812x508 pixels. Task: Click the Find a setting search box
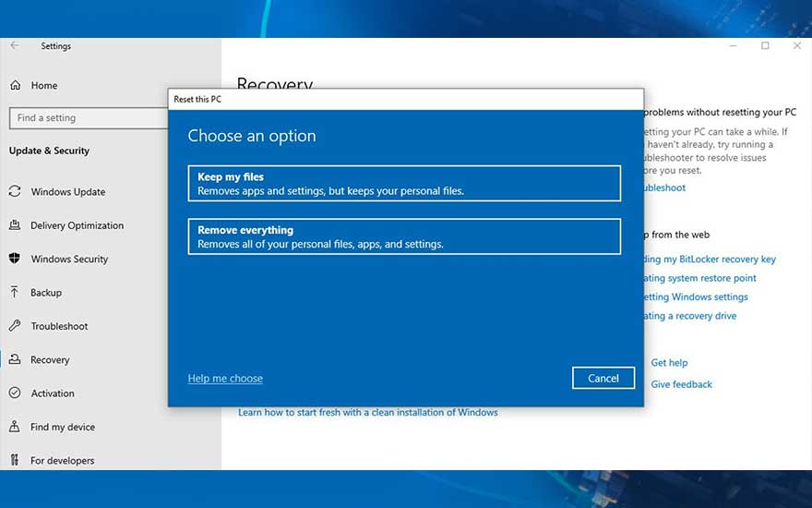pos(89,118)
